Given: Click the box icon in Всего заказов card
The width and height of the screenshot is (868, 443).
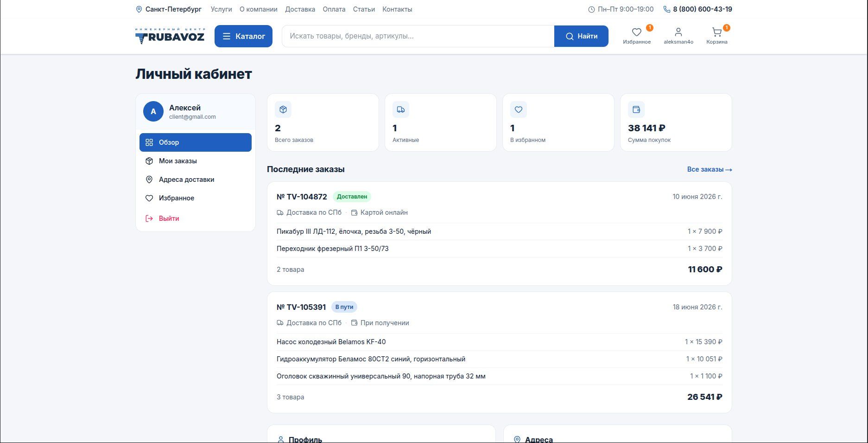Looking at the screenshot, I should click(x=283, y=109).
